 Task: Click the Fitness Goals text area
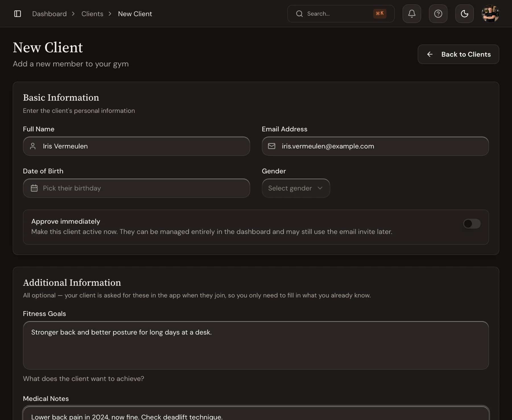(x=256, y=345)
